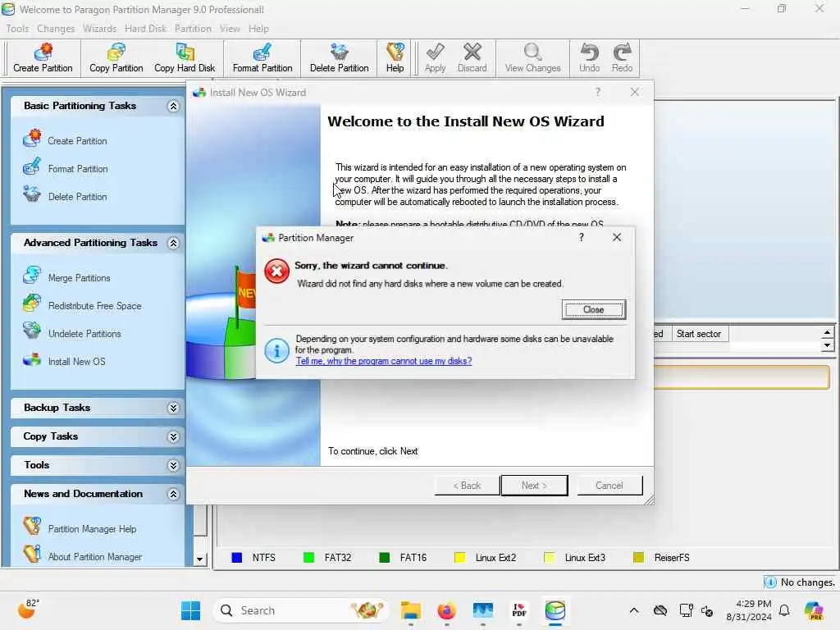
Task: Click the NTFS blue legend swatch
Action: coord(237,558)
